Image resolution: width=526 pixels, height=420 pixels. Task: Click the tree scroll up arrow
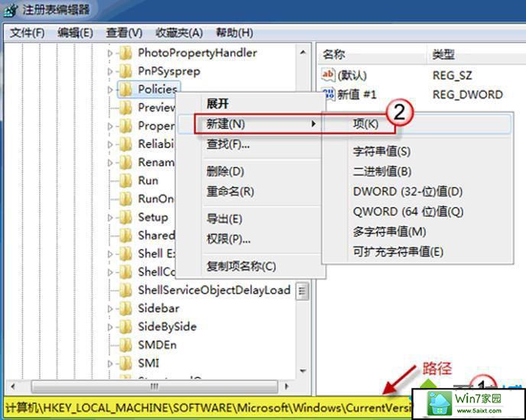pyautogui.click(x=303, y=52)
